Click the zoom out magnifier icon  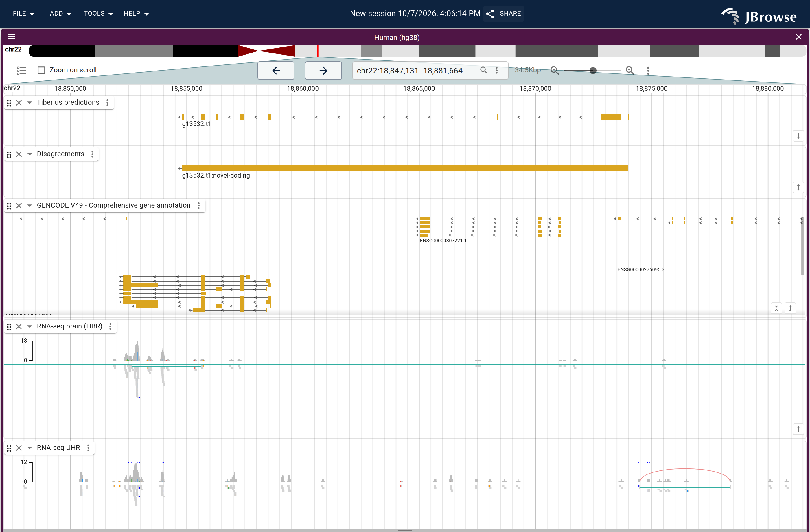coord(555,71)
